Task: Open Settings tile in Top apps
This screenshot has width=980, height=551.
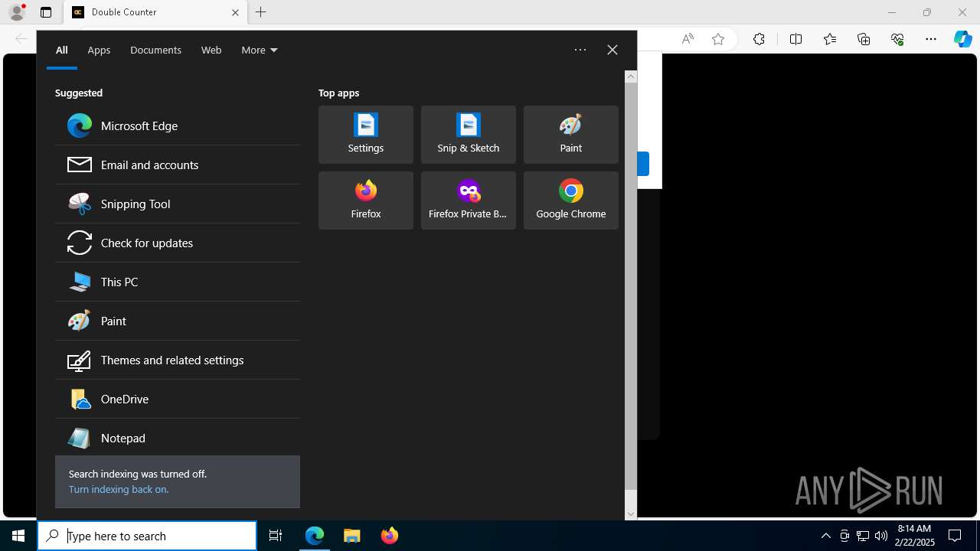Action: coord(366,135)
